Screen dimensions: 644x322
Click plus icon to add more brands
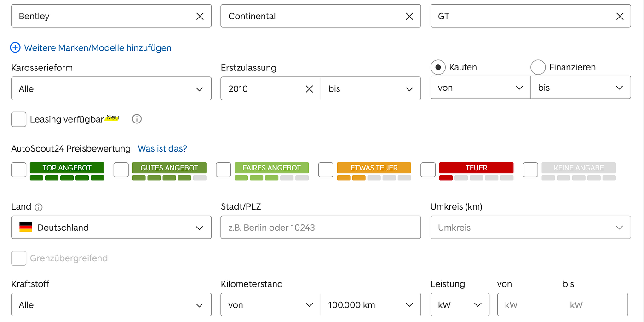coord(15,47)
